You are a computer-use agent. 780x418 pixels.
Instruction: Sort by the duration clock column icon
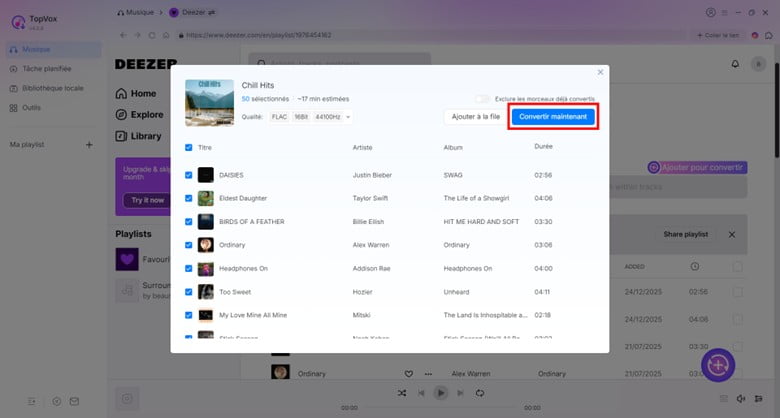pos(695,267)
